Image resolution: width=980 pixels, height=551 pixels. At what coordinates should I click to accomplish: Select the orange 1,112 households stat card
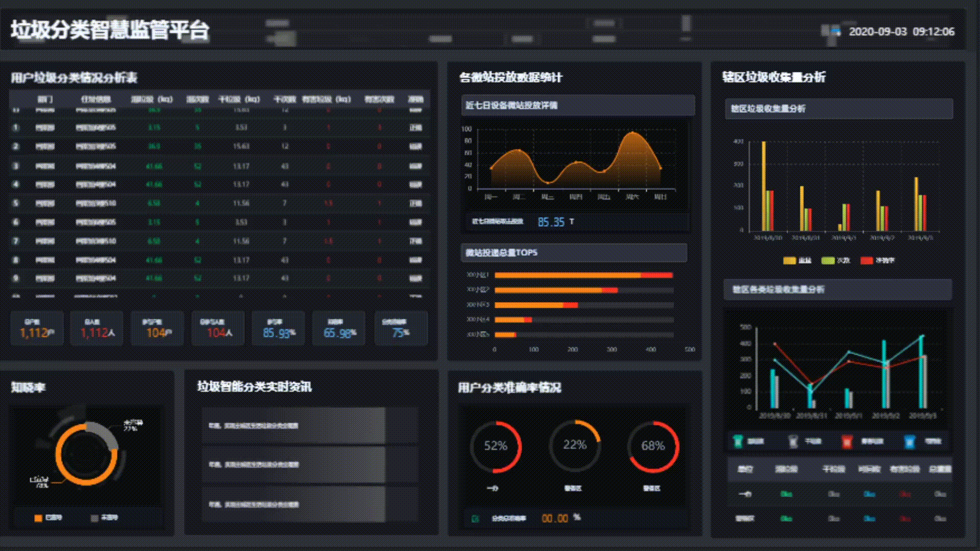[x=37, y=329]
